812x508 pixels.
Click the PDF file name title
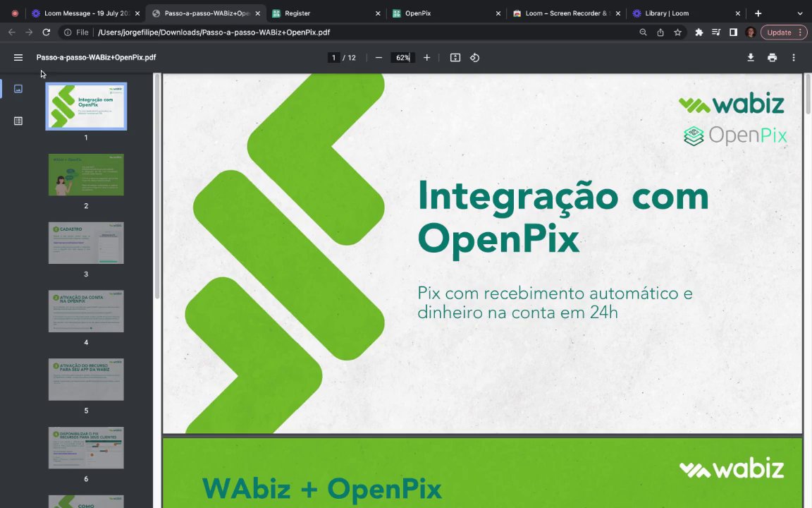click(x=96, y=58)
